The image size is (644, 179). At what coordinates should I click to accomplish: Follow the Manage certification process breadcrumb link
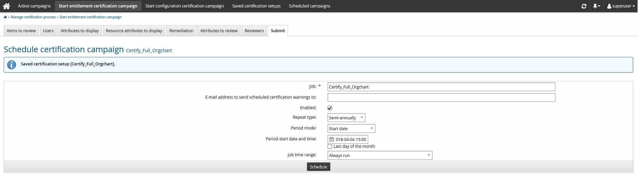33,17
